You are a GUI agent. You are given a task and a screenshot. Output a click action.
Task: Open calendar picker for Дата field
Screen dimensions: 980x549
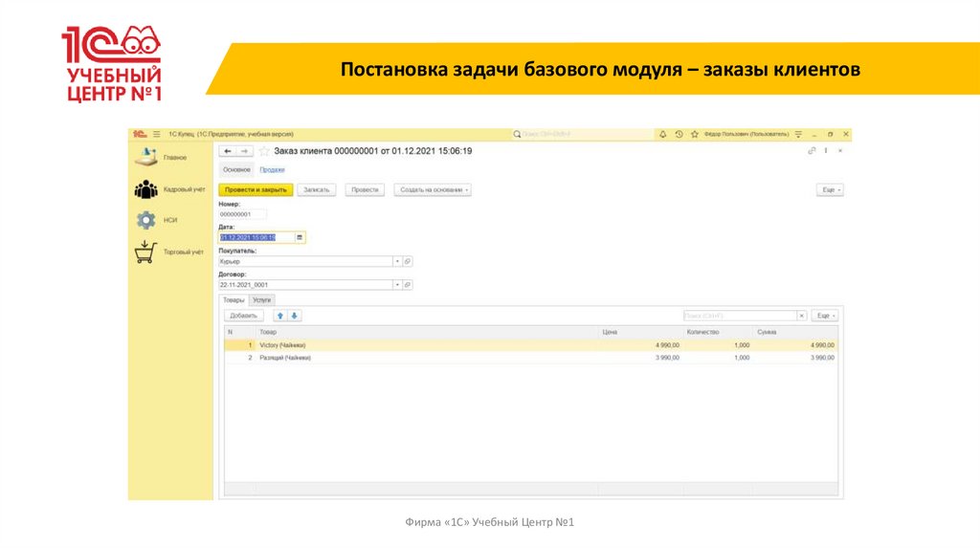(300, 237)
